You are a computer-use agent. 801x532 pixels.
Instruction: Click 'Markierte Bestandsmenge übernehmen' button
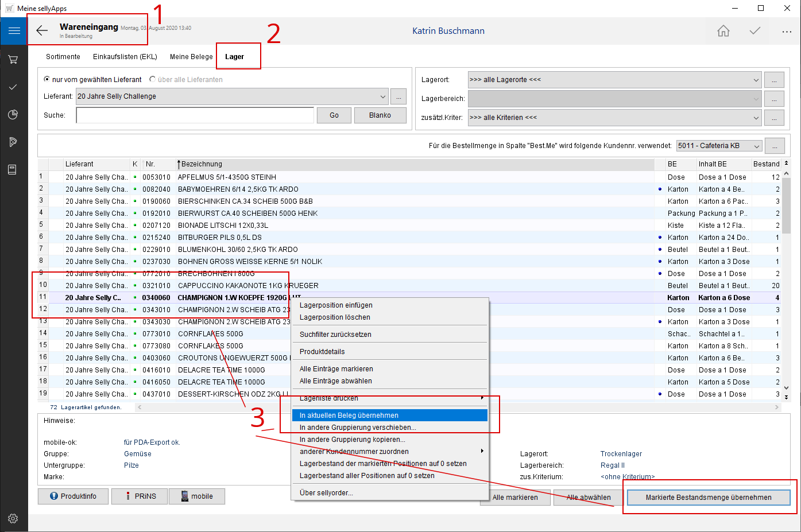(708, 498)
